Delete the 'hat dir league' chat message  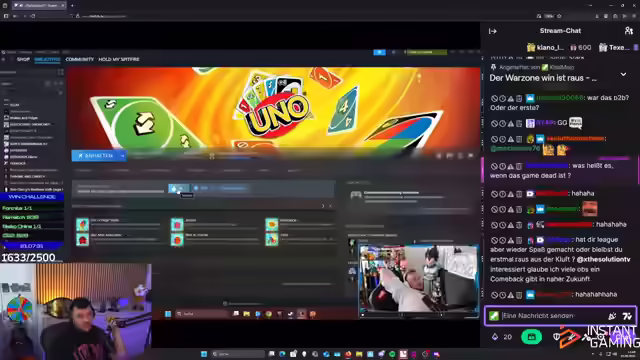tap(519, 240)
